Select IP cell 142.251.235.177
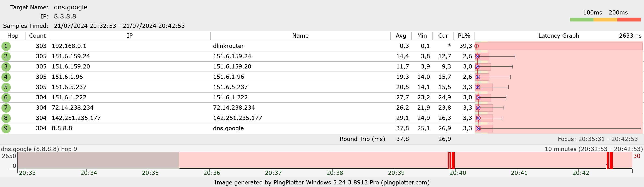This screenshot has width=644, height=187. click(76, 118)
